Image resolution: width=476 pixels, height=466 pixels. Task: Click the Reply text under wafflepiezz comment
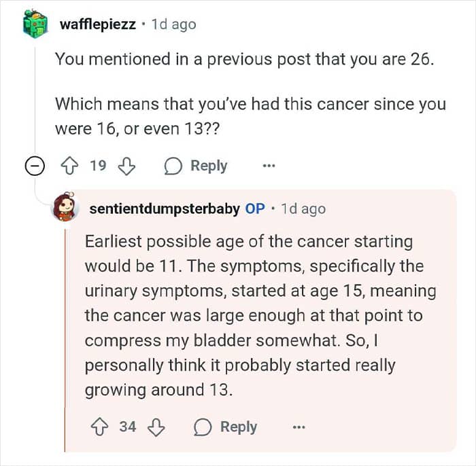(x=209, y=166)
